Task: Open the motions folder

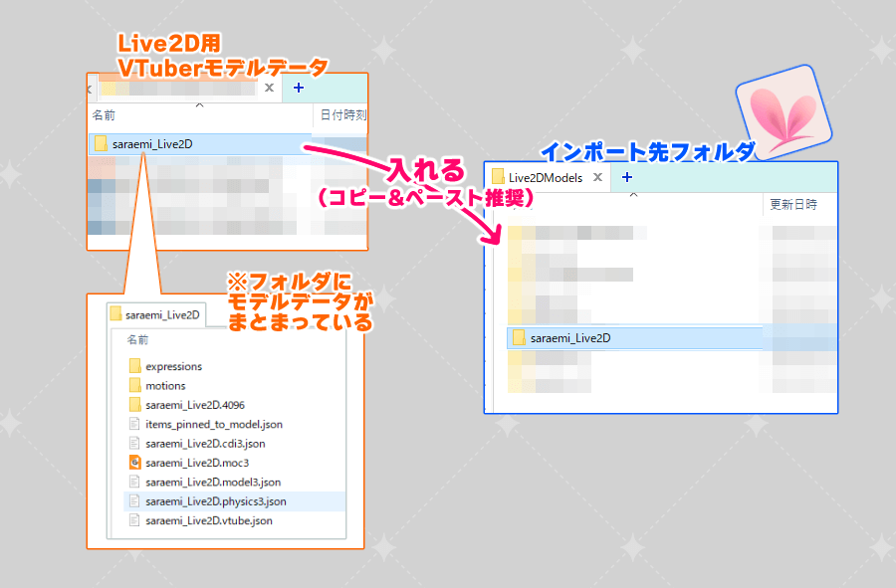Action: point(165,386)
